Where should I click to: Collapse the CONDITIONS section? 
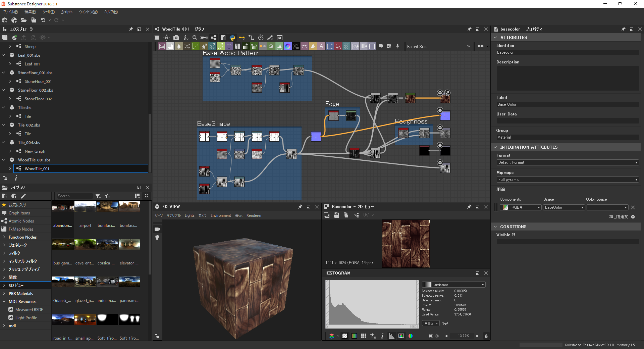point(495,227)
